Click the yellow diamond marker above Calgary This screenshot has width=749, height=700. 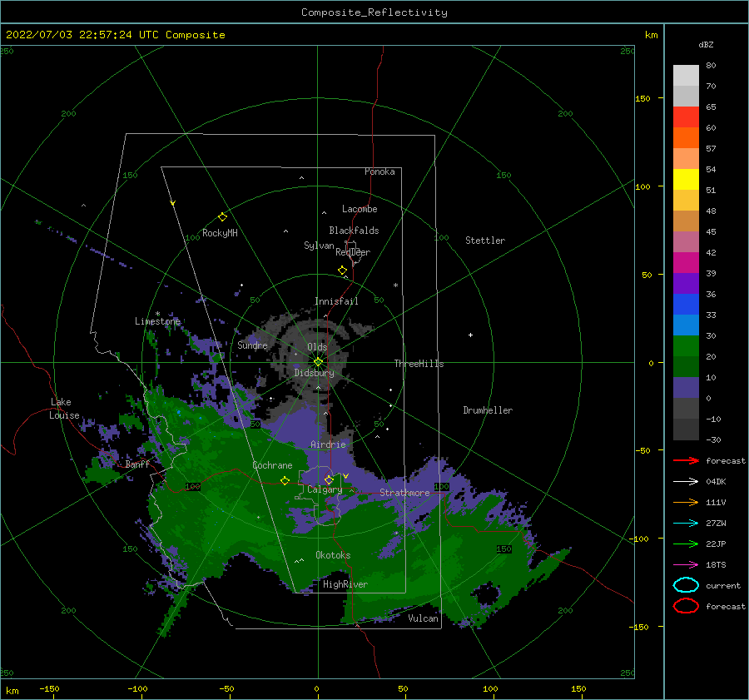pyautogui.click(x=329, y=479)
